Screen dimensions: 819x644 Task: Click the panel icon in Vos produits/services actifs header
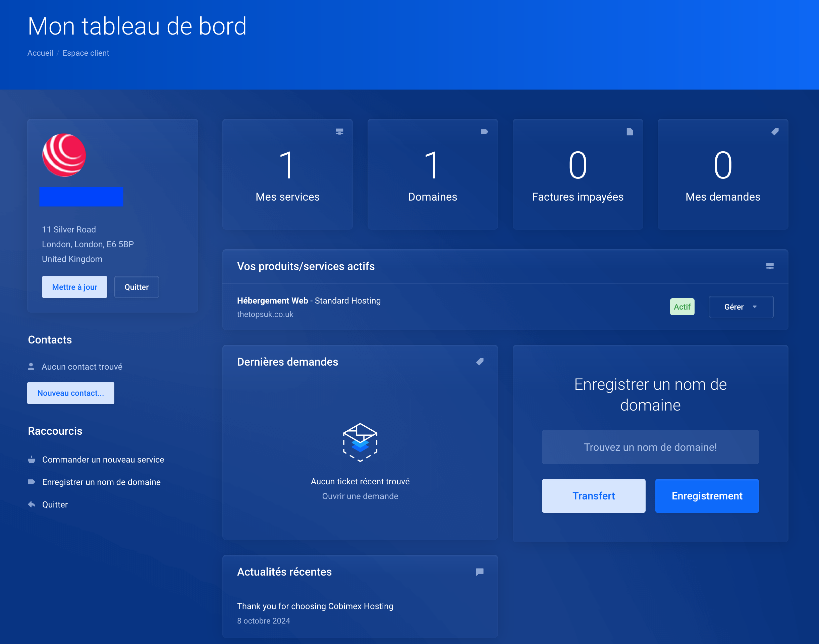pos(770,267)
